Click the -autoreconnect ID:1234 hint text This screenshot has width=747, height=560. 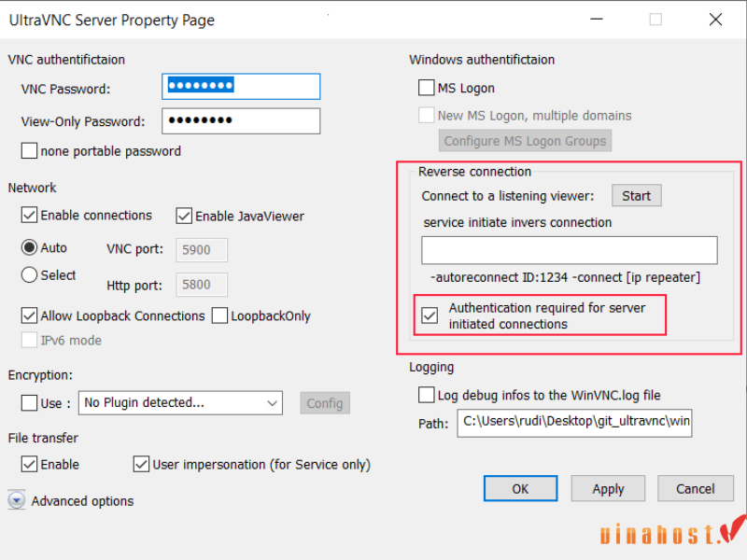coord(566,277)
